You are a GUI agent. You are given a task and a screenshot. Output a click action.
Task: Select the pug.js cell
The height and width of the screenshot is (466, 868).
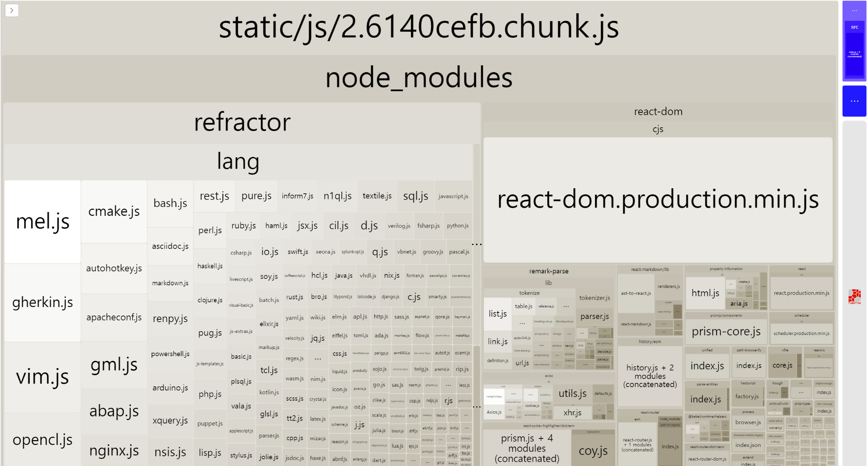point(210,333)
